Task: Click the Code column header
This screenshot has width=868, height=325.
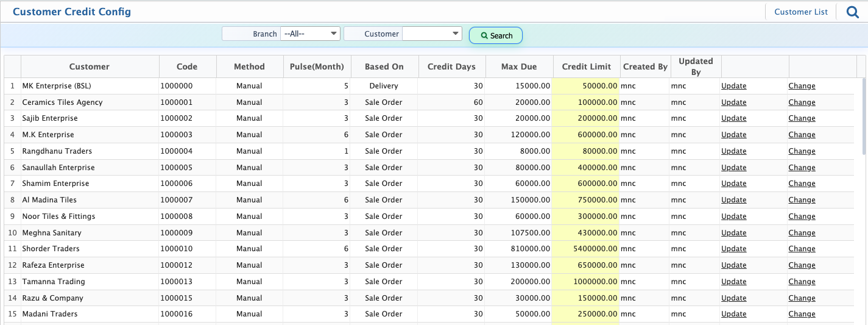Action: (x=188, y=66)
